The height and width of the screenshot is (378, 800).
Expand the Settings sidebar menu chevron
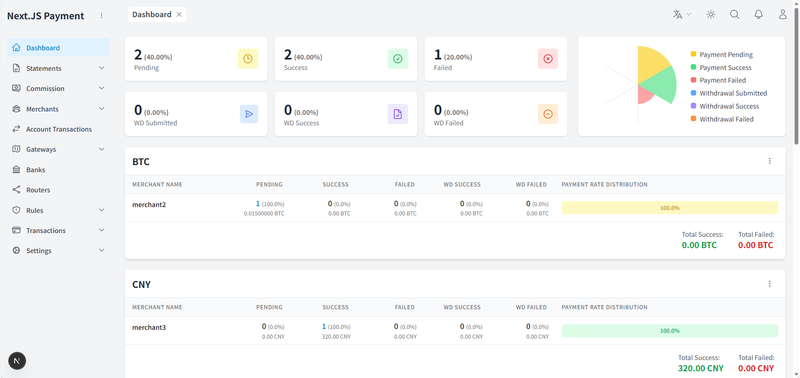(102, 250)
